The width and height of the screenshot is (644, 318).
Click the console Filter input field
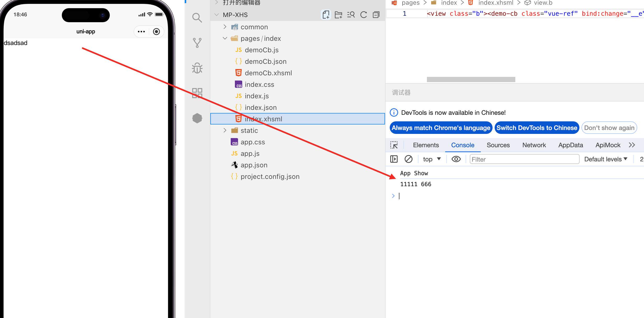tap(524, 159)
